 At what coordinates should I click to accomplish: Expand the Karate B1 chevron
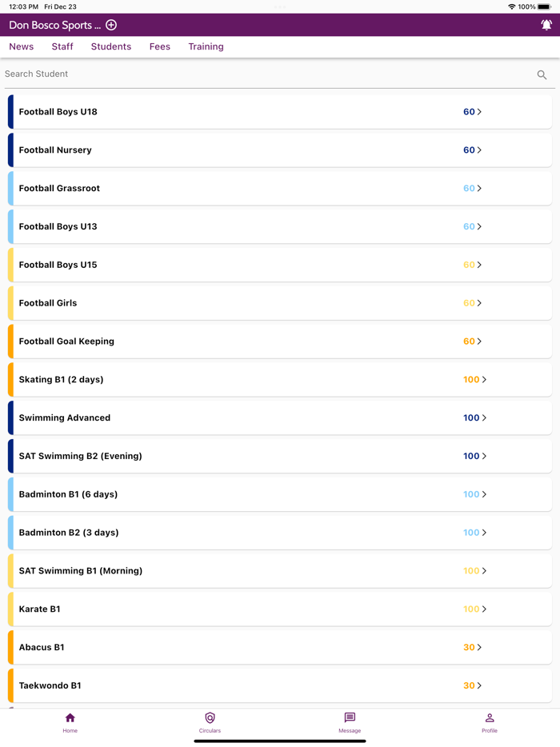(x=484, y=609)
